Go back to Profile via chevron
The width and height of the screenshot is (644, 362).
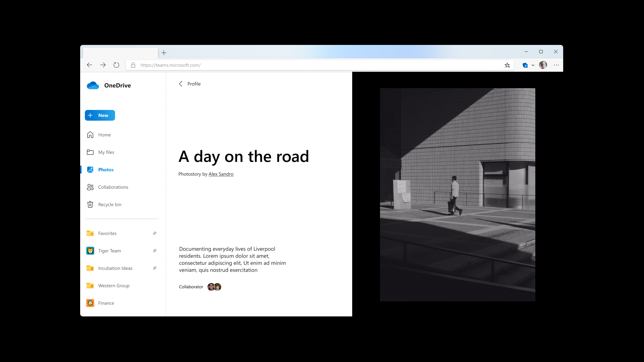click(181, 84)
